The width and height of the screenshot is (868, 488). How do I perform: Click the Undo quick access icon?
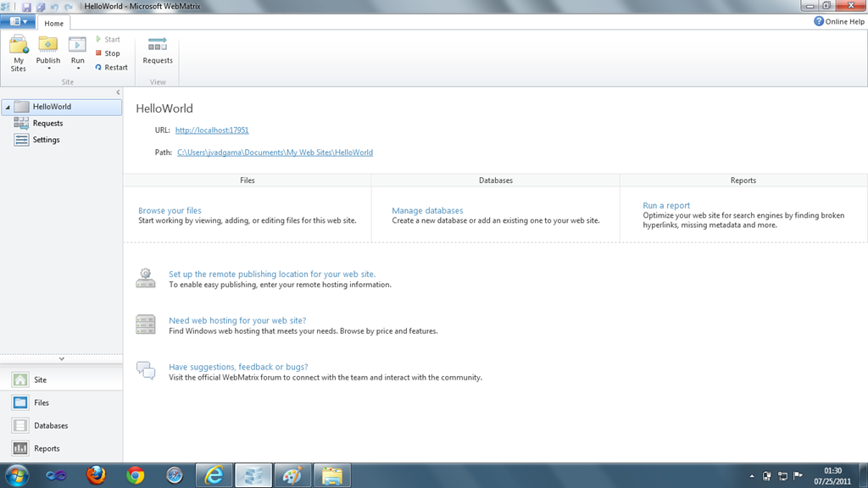pos(54,7)
